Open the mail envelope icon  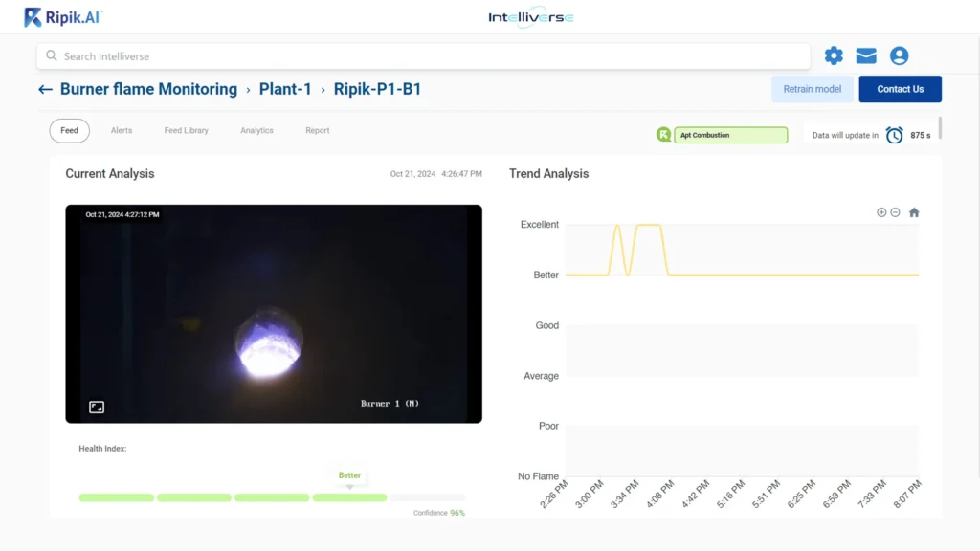[x=866, y=56]
